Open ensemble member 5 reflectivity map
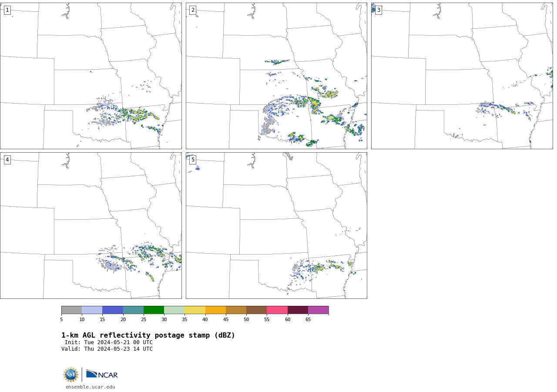The width and height of the screenshot is (557, 392). 276,225
